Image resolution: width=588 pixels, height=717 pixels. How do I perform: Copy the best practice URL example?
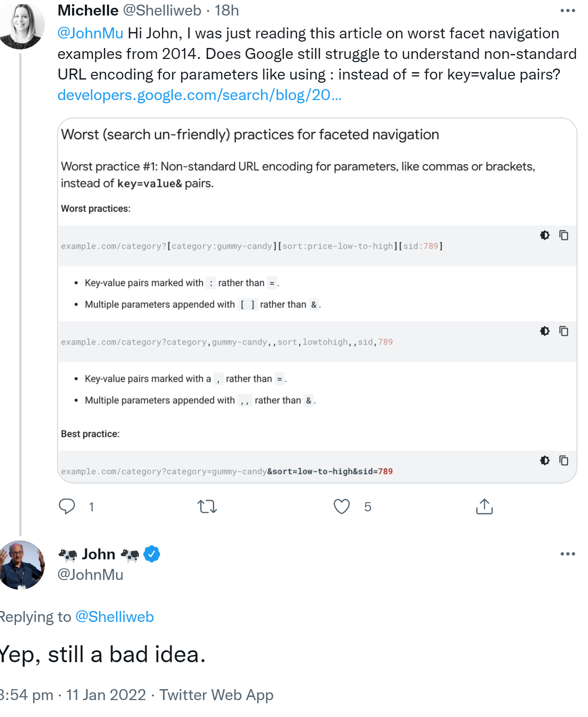coord(564,461)
